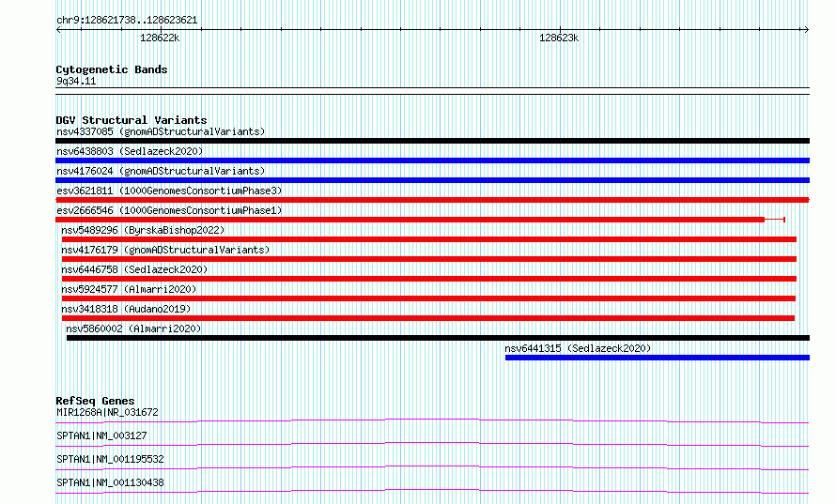The width and height of the screenshot is (836, 504).
Task: Click the black bar for nsv4337085
Action: pyautogui.click(x=432, y=141)
